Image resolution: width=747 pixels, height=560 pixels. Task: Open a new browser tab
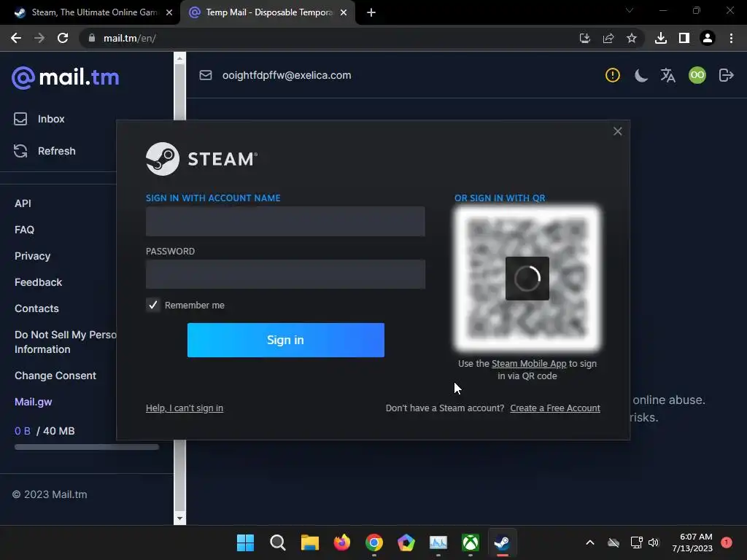(x=371, y=12)
